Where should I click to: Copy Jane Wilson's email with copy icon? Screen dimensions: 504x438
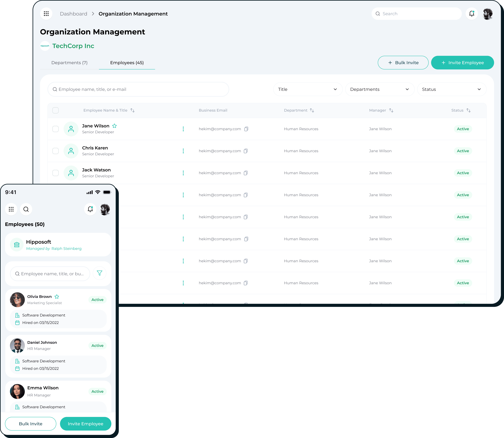pyautogui.click(x=246, y=129)
